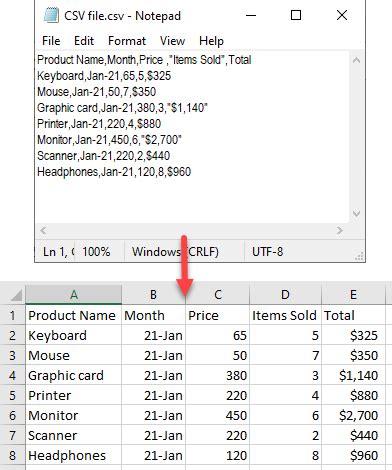This screenshot has width=392, height=470.
Task: Click the Notepad document icon in title bar
Action: pos(51,16)
